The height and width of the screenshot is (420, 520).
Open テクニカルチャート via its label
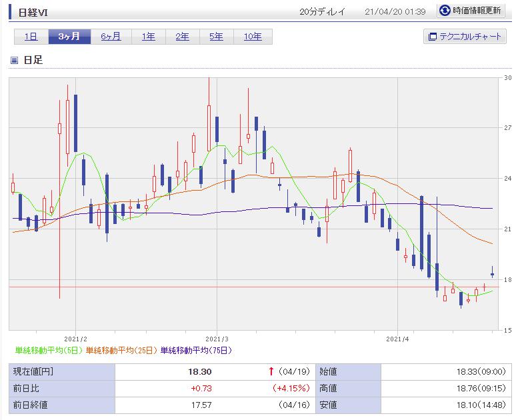pyautogui.click(x=469, y=37)
